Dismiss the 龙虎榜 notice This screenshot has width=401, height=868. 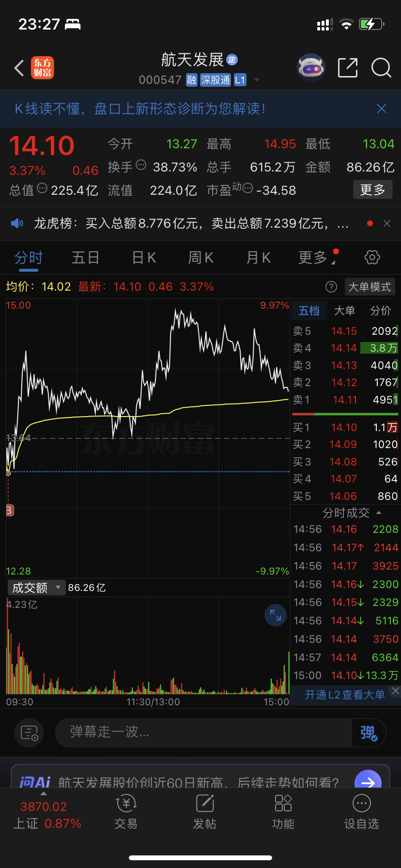(x=386, y=223)
